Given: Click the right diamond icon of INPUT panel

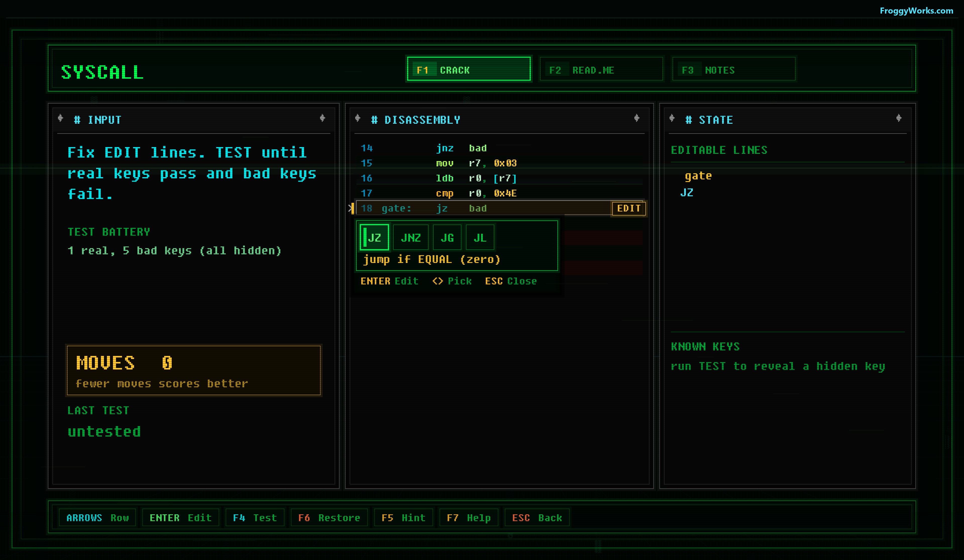Looking at the screenshot, I should [323, 118].
